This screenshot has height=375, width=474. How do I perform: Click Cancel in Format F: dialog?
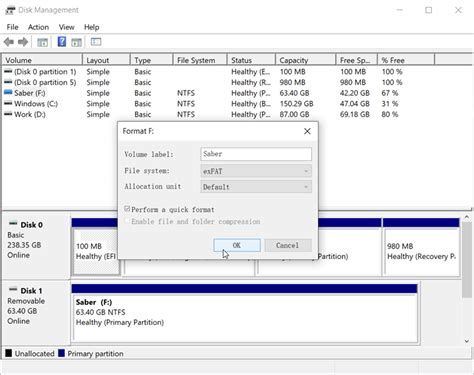click(288, 245)
